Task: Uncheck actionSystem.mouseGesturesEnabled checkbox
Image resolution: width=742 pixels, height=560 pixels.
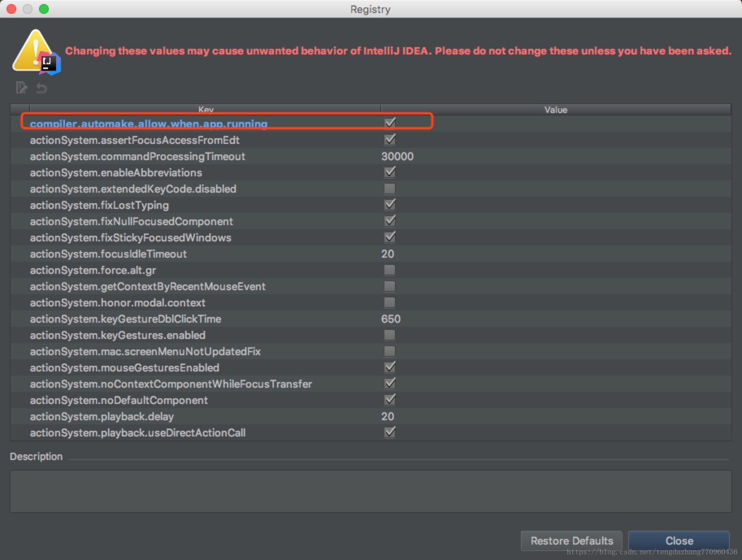Action: (390, 367)
